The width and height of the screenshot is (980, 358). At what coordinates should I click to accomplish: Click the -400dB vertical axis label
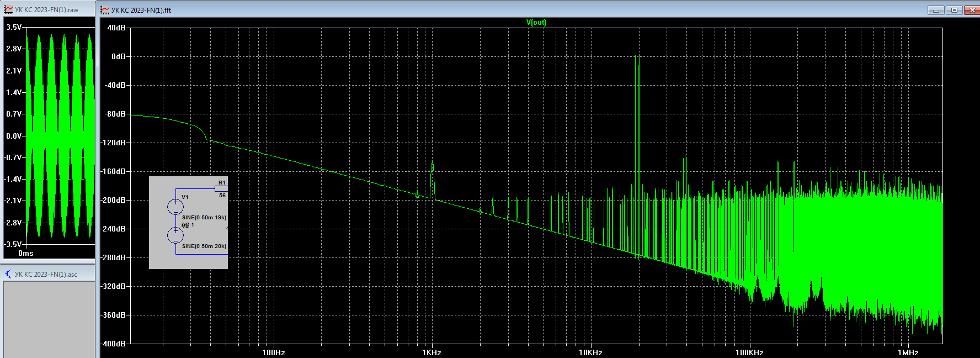(113, 344)
